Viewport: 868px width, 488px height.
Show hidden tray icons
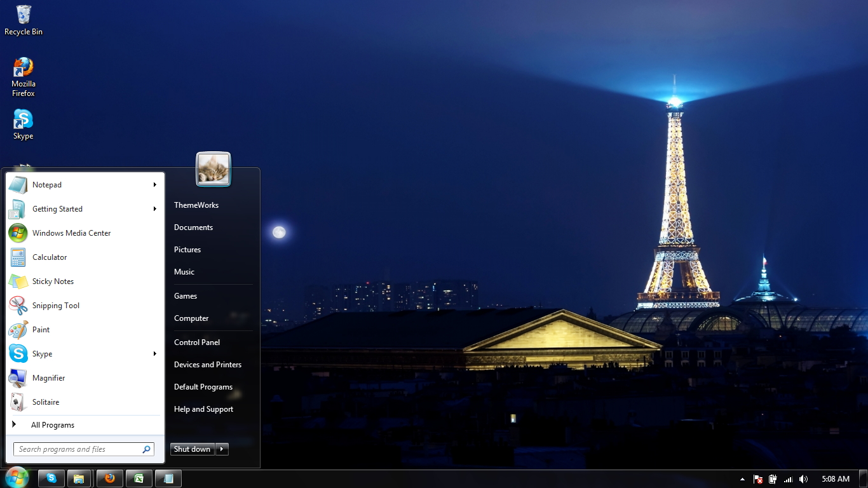742,478
